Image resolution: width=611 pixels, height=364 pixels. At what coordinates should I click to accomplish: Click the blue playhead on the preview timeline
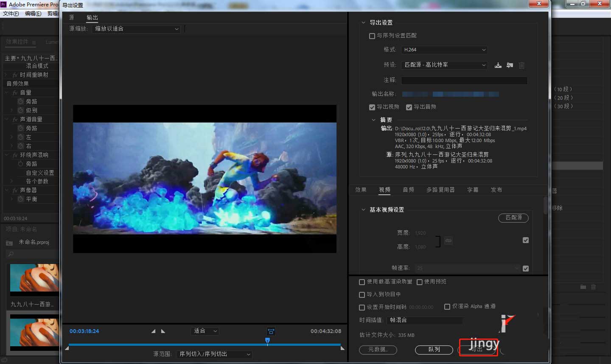(267, 341)
